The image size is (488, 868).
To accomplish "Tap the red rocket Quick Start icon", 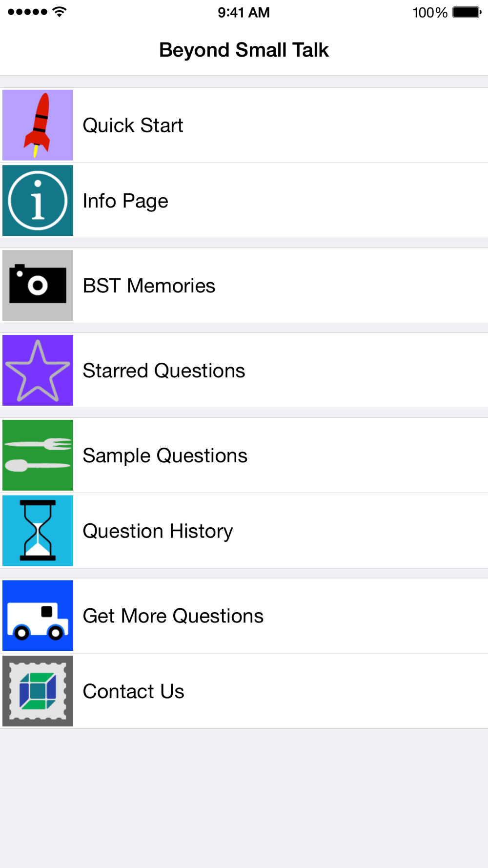I will (x=38, y=125).
